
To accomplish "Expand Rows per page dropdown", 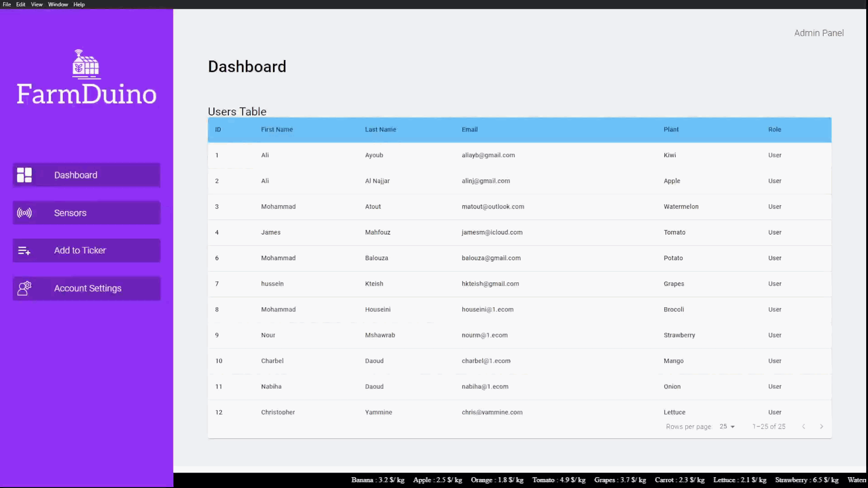I will (x=732, y=427).
